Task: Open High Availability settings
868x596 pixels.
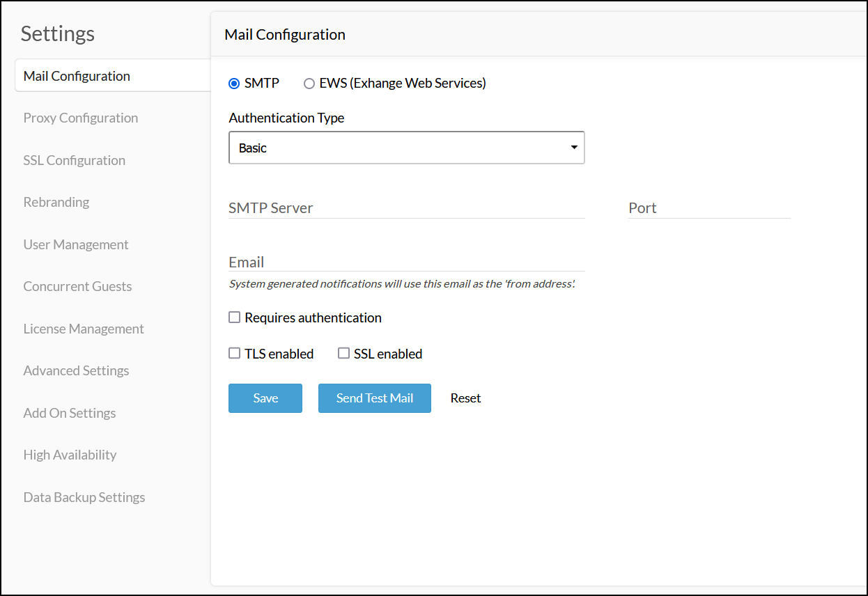Action: click(x=70, y=455)
